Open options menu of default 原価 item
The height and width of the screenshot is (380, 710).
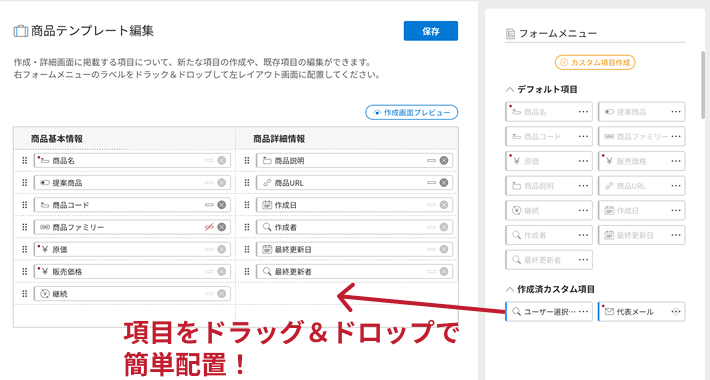tap(583, 161)
